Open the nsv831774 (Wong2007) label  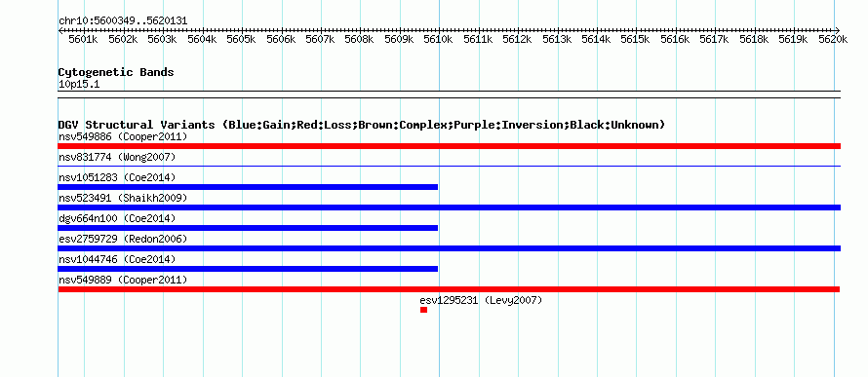(x=117, y=157)
